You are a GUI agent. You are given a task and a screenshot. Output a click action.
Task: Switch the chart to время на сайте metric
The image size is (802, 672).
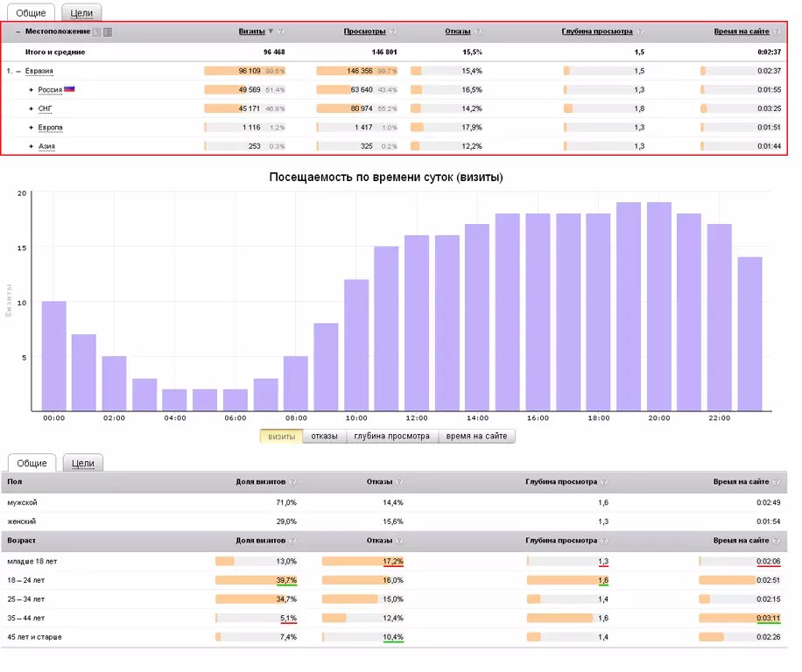point(476,436)
